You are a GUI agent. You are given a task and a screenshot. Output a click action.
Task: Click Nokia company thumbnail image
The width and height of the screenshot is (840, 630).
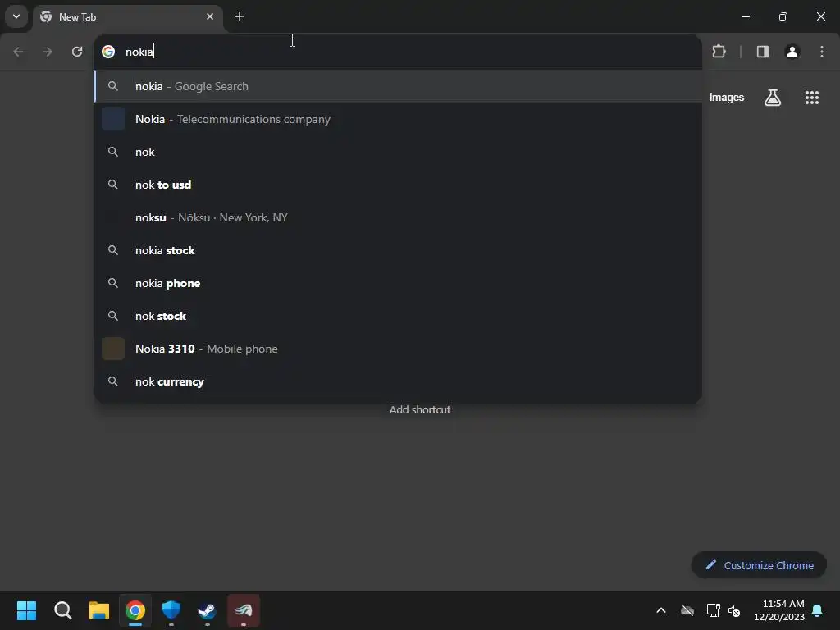(x=113, y=119)
